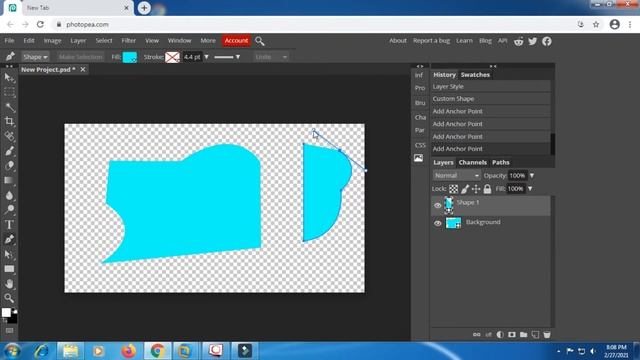This screenshot has width=640, height=360.
Task: Open the Report a bug link
Action: click(x=431, y=41)
